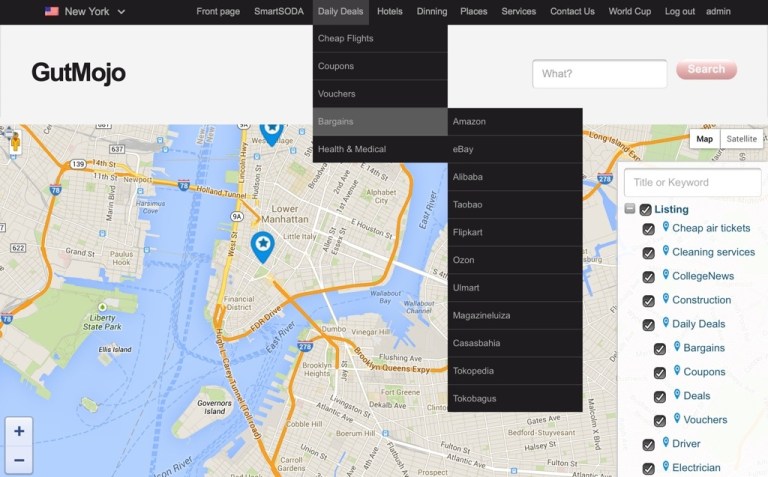Click the Title or Keyword field
Viewport: 768px width, 477px height.
(692, 183)
